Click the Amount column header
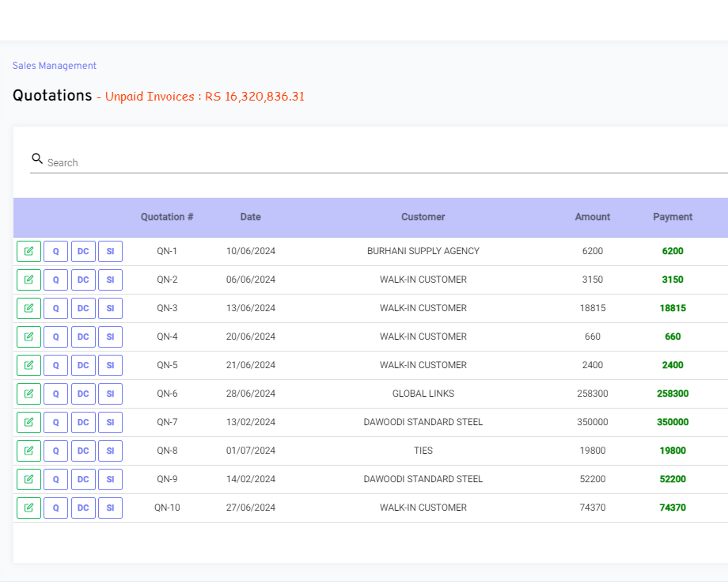Screen dimensions: 728x582 tap(592, 217)
